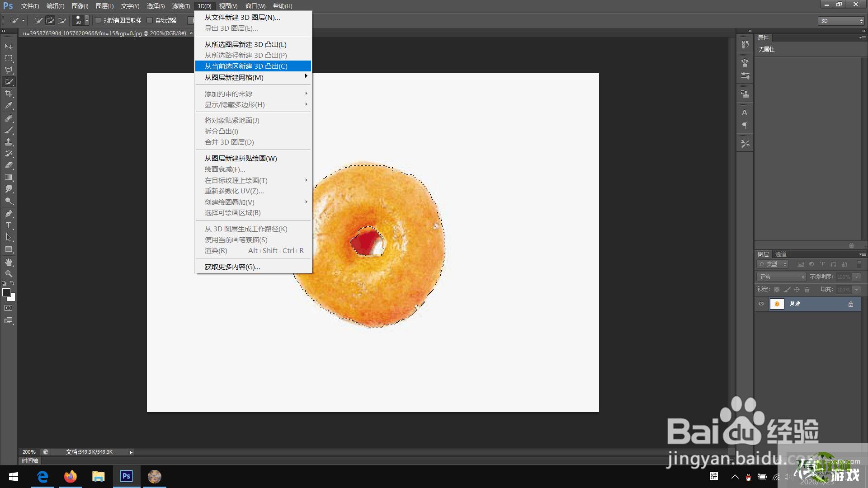Screen dimensions: 868x488
Task: Select the Eyedropper tool
Action: [x=9, y=106]
